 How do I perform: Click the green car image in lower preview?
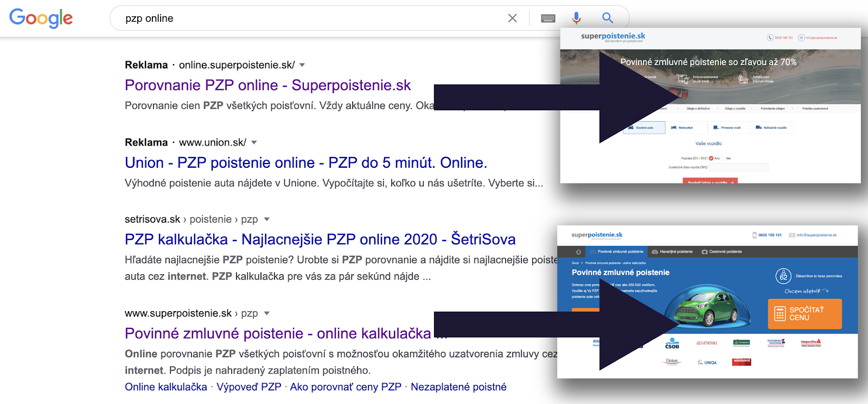coord(707,308)
